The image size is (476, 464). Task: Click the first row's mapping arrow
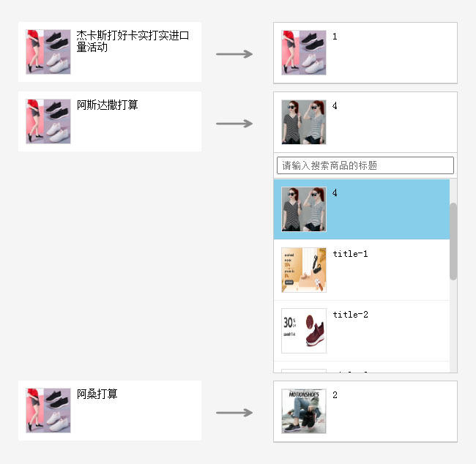(234, 54)
